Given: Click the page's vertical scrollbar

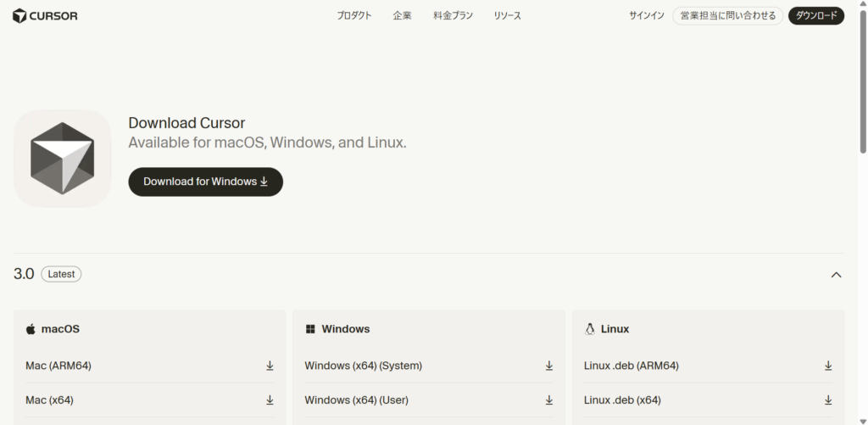Looking at the screenshot, I should (862, 85).
